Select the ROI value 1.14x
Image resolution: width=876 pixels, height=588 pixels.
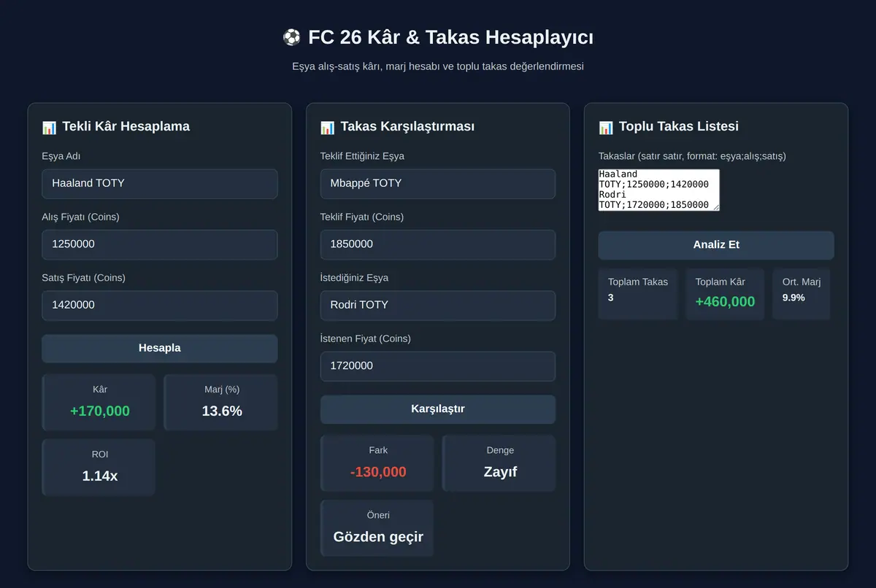(100, 476)
